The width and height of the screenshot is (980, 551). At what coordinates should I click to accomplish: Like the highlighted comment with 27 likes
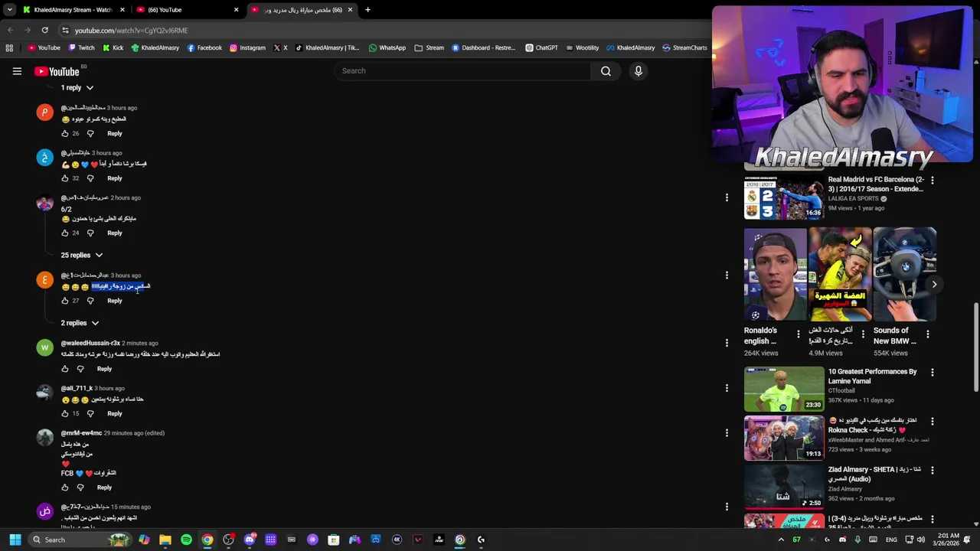point(65,301)
